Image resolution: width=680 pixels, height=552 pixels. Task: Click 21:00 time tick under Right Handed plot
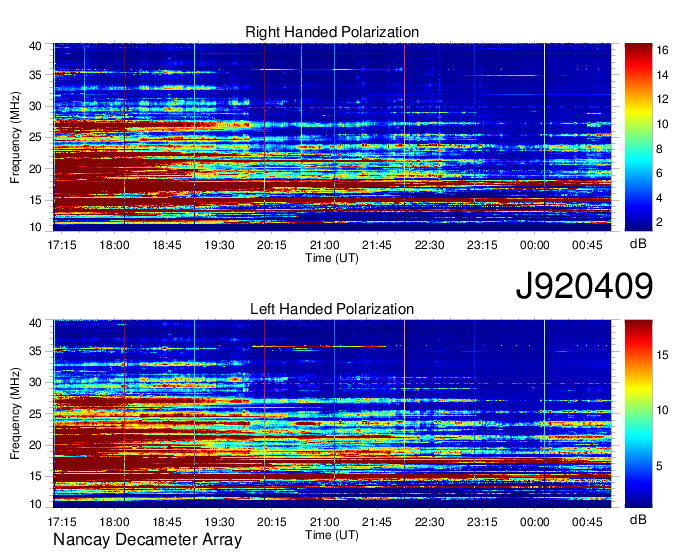pos(324,245)
